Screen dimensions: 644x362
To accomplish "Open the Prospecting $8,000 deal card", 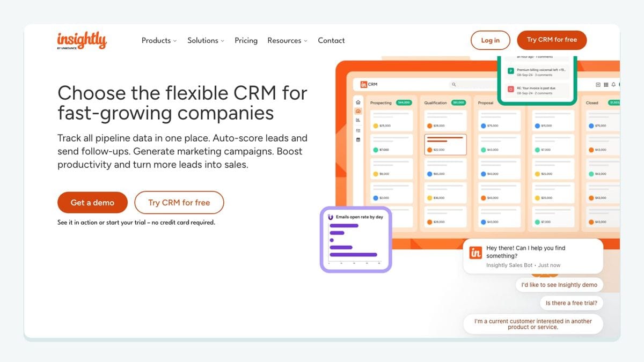I will [391, 168].
